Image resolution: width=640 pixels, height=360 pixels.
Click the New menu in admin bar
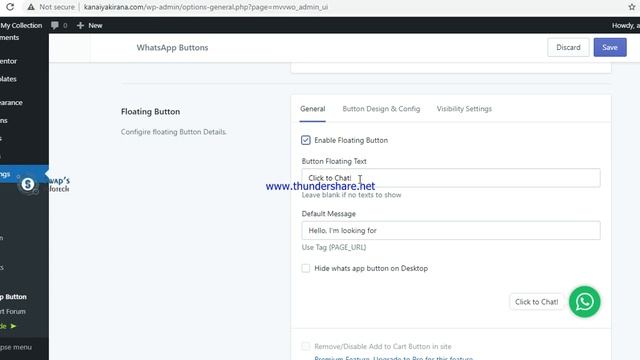click(95, 25)
